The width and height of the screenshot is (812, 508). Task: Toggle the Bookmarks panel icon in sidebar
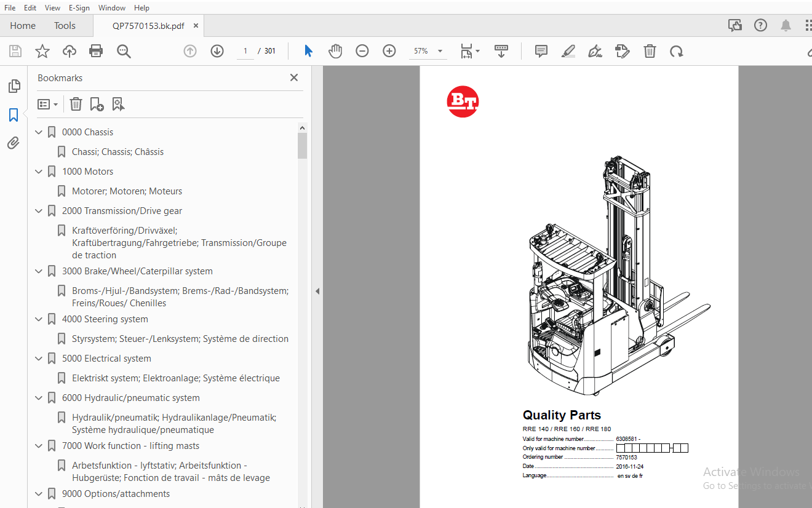[x=14, y=115]
